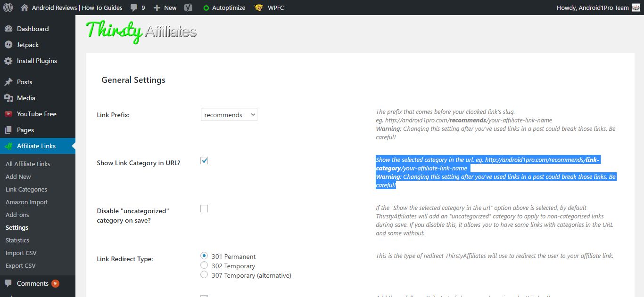Click the plus icon next to New
Screen dimensions: 644x297
pos(157,8)
